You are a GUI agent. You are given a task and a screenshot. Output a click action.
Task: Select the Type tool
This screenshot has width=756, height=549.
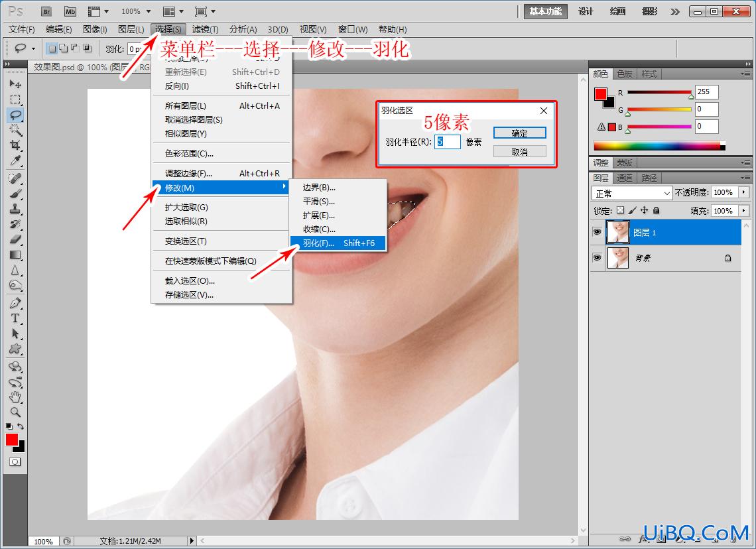pyautogui.click(x=15, y=319)
